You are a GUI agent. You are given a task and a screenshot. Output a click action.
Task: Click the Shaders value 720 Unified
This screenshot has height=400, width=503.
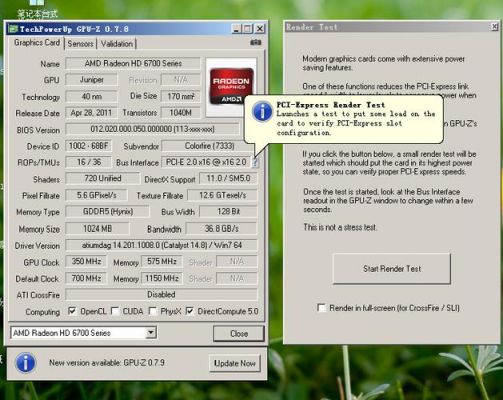(102, 179)
